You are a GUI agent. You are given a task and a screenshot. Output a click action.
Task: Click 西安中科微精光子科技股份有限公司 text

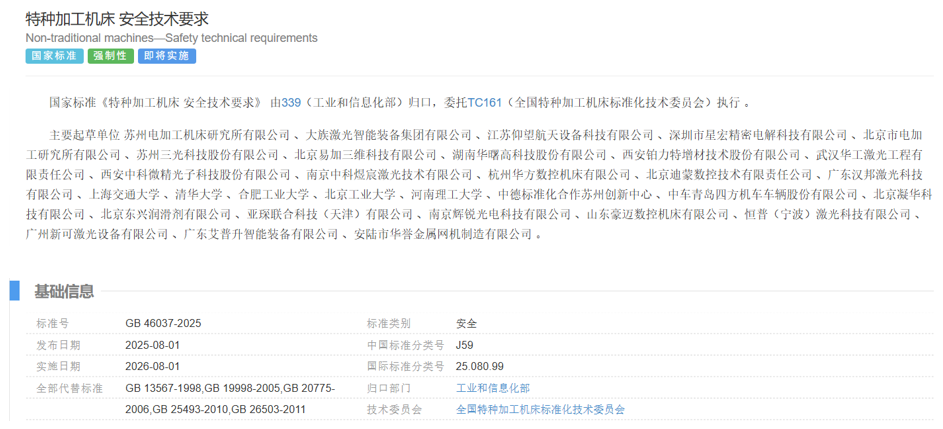click(195, 176)
